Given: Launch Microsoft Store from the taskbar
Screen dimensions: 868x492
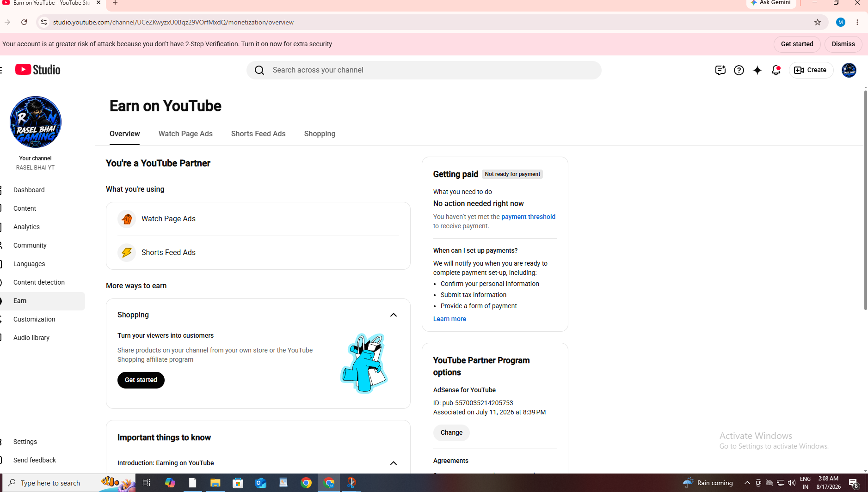Looking at the screenshot, I should tap(238, 483).
